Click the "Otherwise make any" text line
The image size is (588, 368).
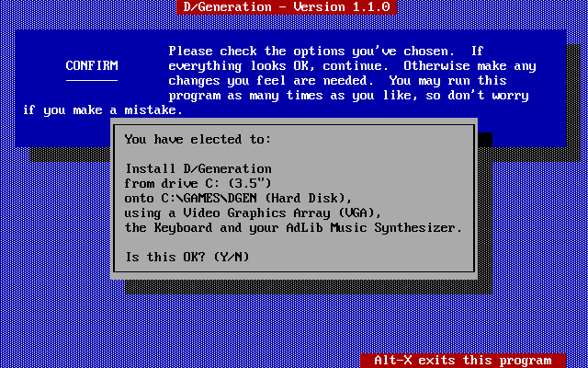pyautogui.click(x=469, y=66)
